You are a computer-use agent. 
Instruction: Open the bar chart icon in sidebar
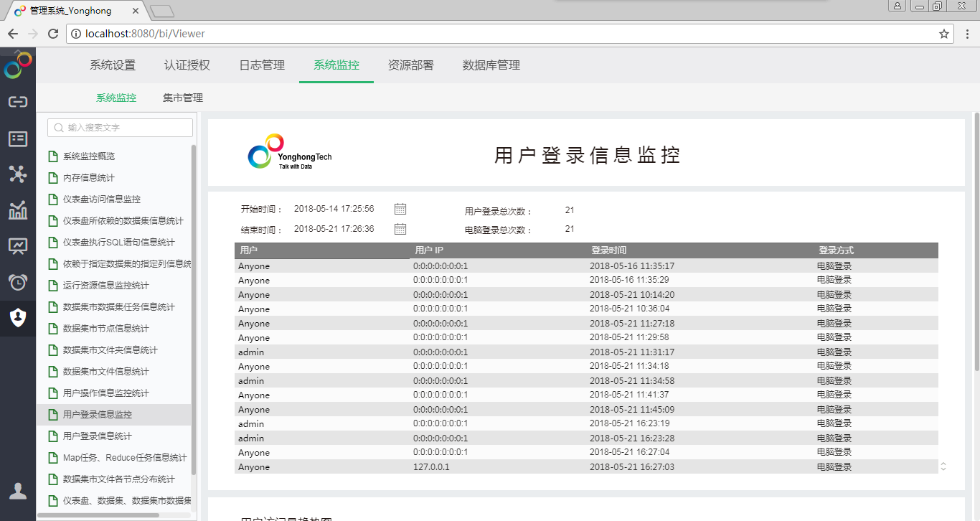(x=17, y=210)
